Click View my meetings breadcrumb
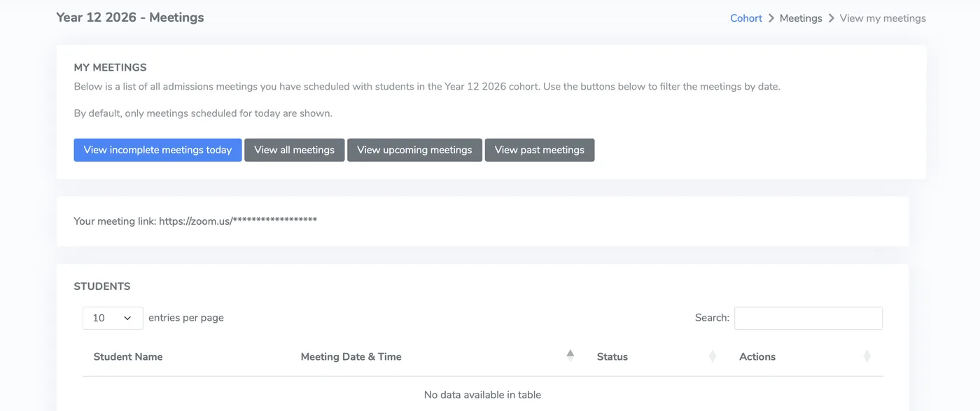The image size is (980, 411). coord(883,18)
